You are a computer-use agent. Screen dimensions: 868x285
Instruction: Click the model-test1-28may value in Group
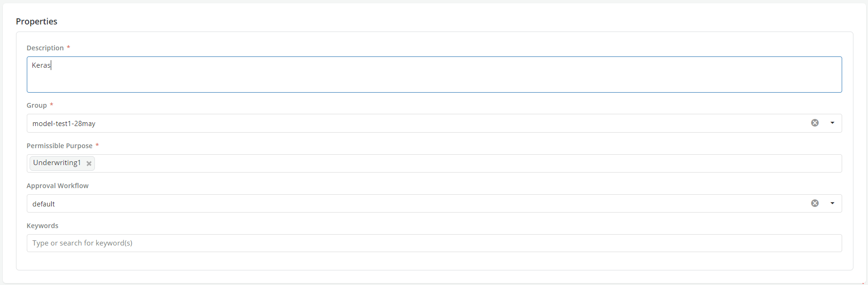click(64, 124)
